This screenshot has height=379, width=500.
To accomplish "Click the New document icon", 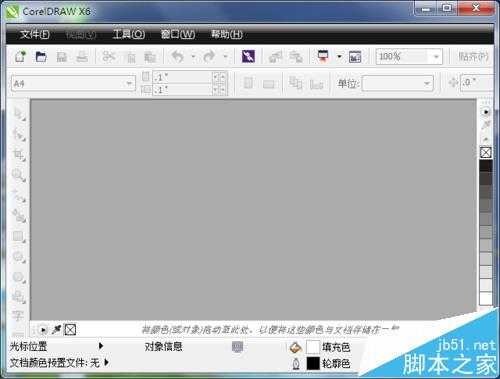I will [x=20, y=57].
